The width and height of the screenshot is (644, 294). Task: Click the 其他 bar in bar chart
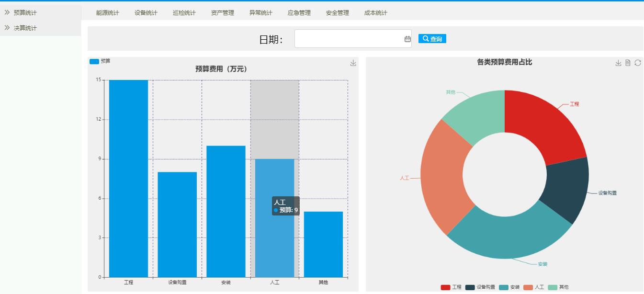[323, 244]
